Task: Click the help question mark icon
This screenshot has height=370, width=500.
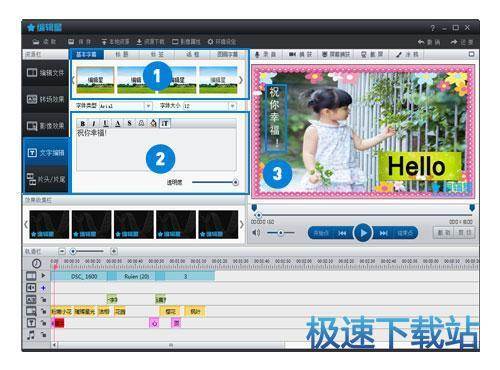Action: (433, 28)
